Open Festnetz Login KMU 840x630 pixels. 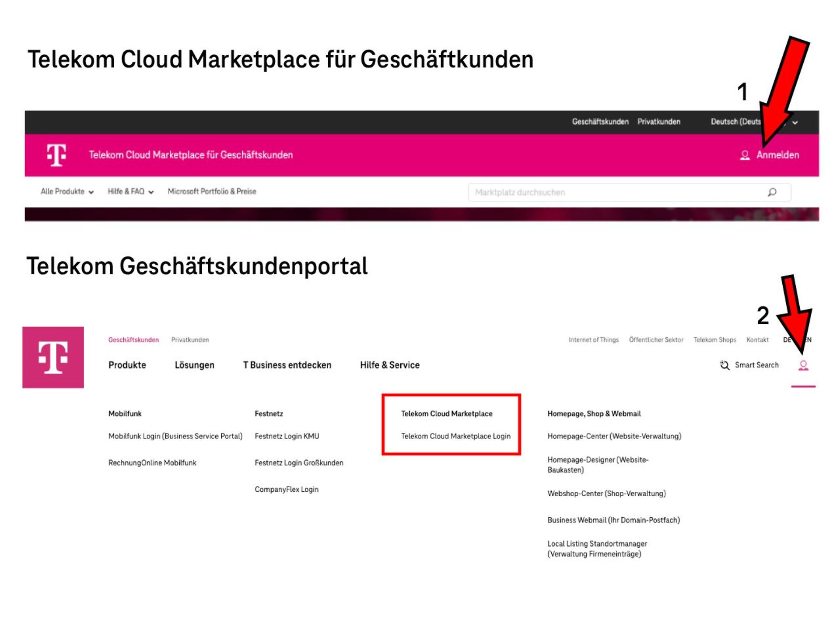[x=287, y=436]
